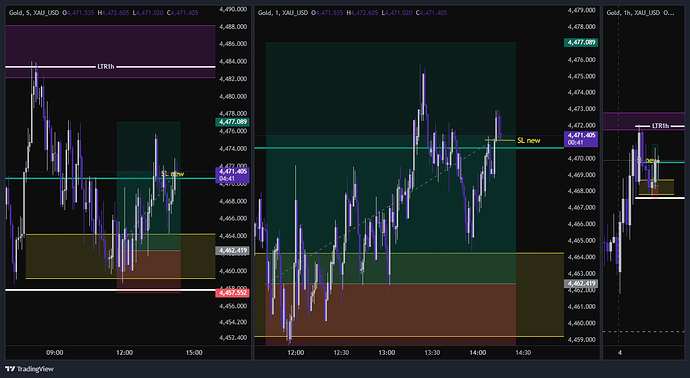Click the LTR1h label on the 1h chart
Viewport: 690px width, 378px height.
pyautogui.click(x=660, y=126)
